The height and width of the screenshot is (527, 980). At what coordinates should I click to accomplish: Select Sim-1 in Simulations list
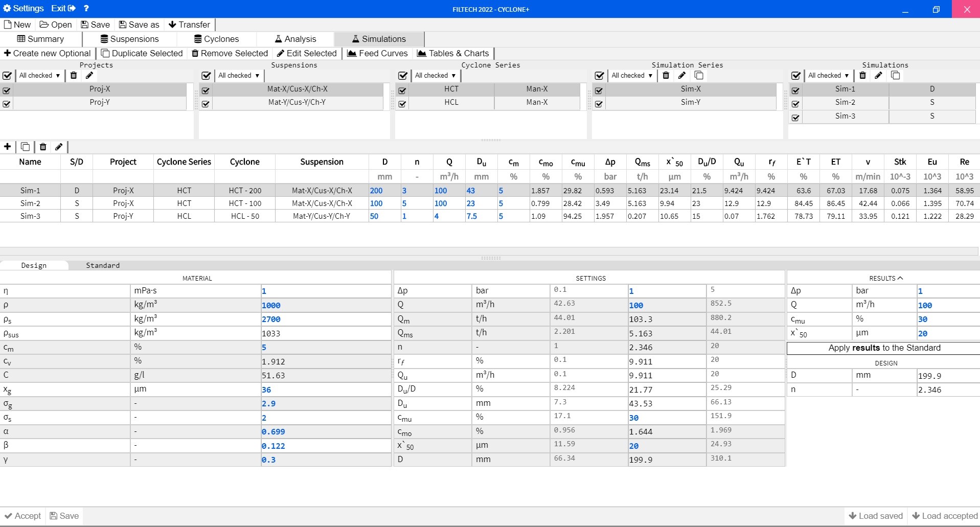pyautogui.click(x=845, y=89)
